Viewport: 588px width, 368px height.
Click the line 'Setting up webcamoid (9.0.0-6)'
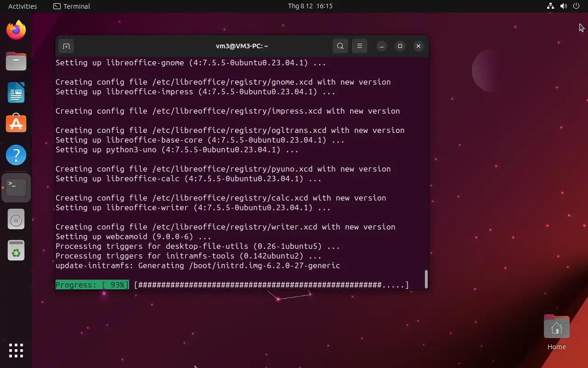point(133,236)
